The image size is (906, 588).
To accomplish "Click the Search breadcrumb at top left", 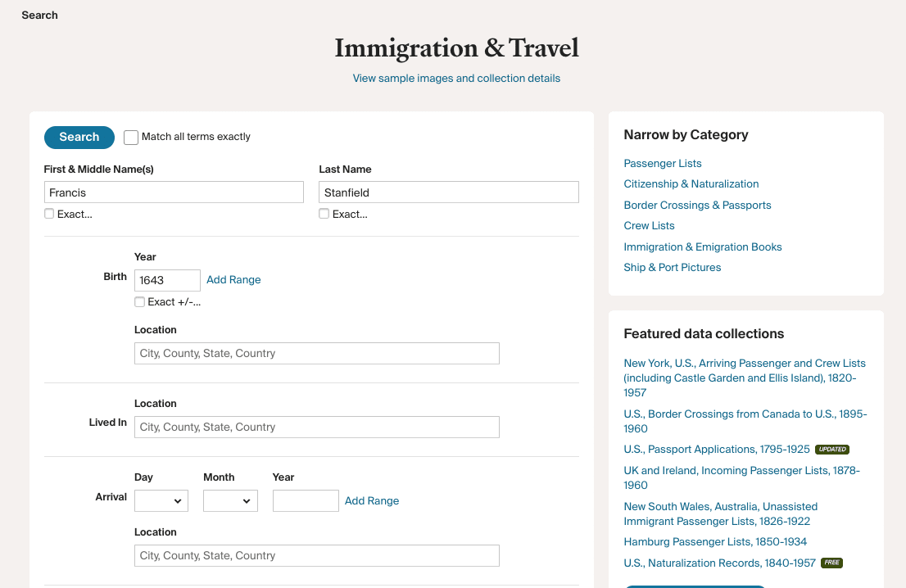I will (40, 15).
